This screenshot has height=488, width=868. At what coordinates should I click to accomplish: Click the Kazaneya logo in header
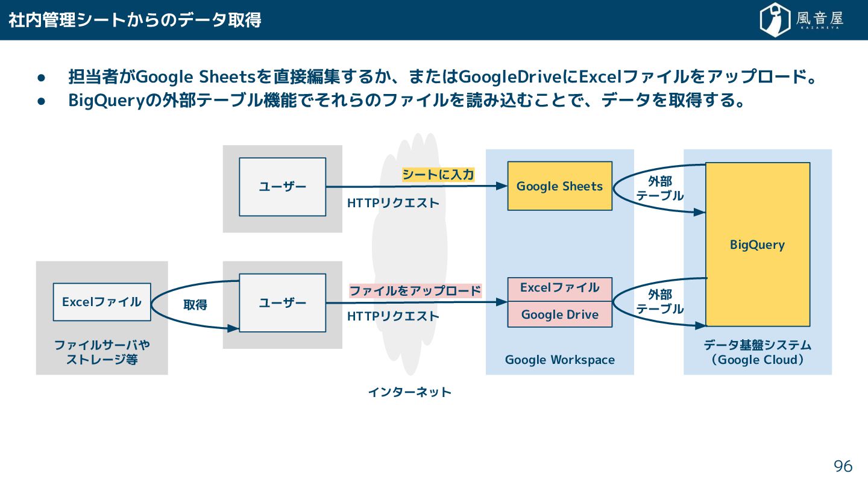click(801, 20)
